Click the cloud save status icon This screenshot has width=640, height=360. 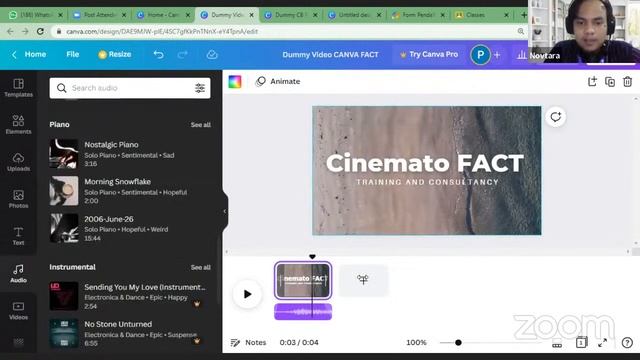point(212,54)
